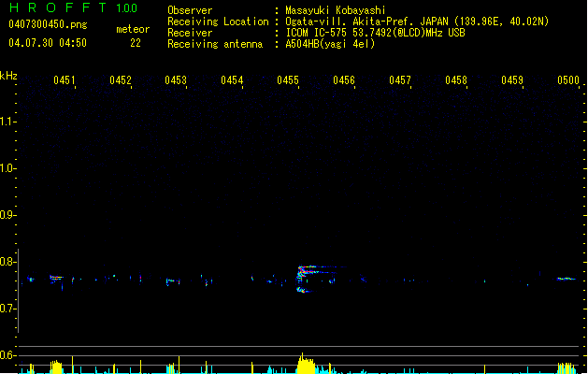Viewport: 588px width, 374px height.
Task: Click the meteor echo trace near 0451
Action: point(56,279)
